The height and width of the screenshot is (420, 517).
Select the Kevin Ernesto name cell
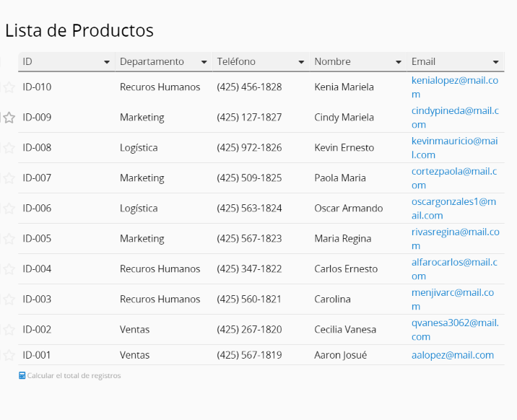358,147
